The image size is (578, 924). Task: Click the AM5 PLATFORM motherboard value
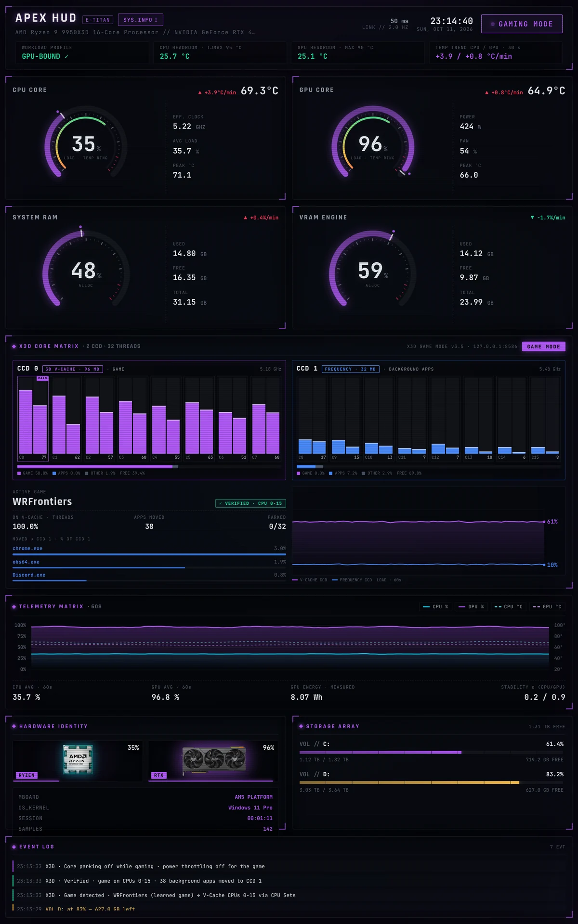(x=253, y=797)
